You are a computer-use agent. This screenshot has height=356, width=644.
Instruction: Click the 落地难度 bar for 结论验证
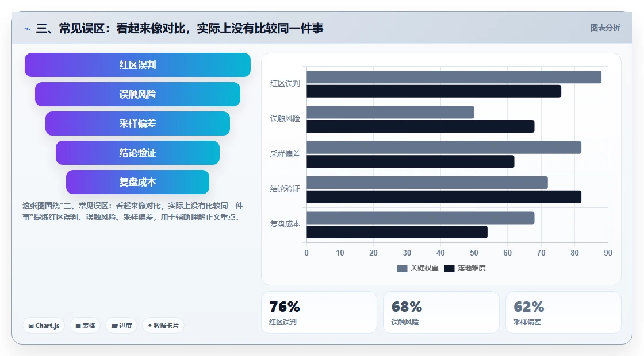pos(444,197)
